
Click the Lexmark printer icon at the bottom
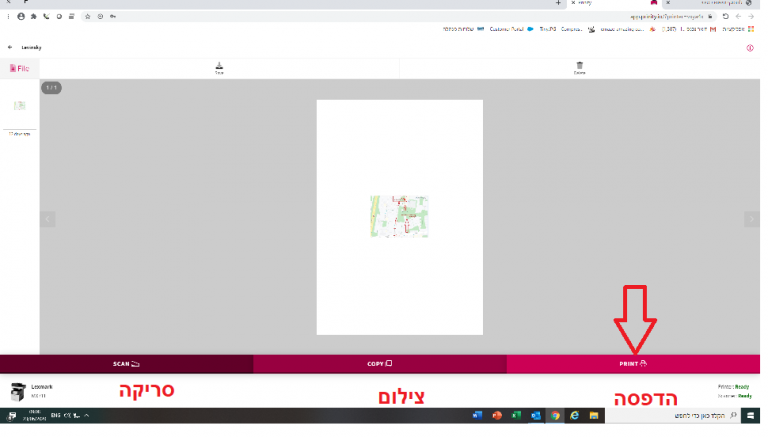[x=18, y=392]
